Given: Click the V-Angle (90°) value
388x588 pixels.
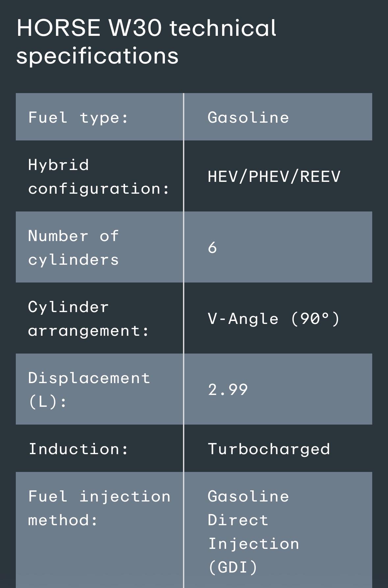Looking at the screenshot, I should pos(273,319).
